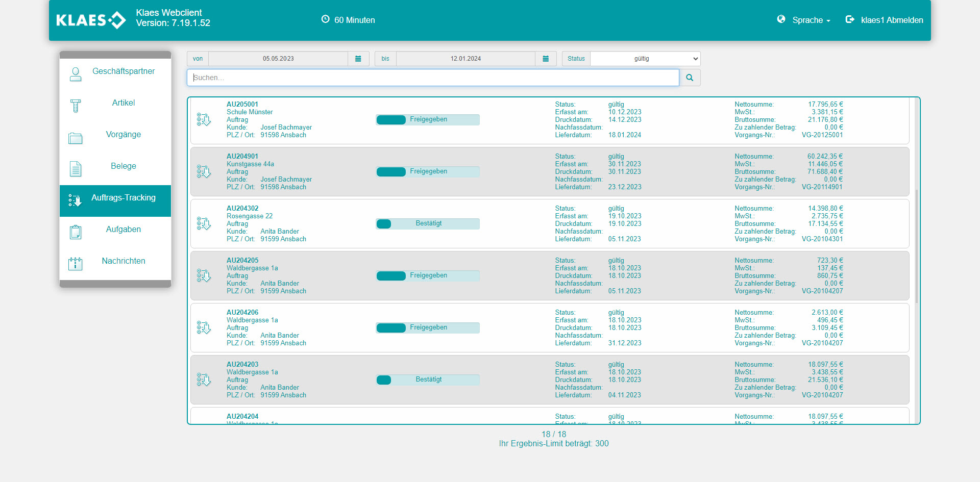Click the Bestätigt progress bar of AU204203
This screenshot has width=980, height=482.
point(428,379)
